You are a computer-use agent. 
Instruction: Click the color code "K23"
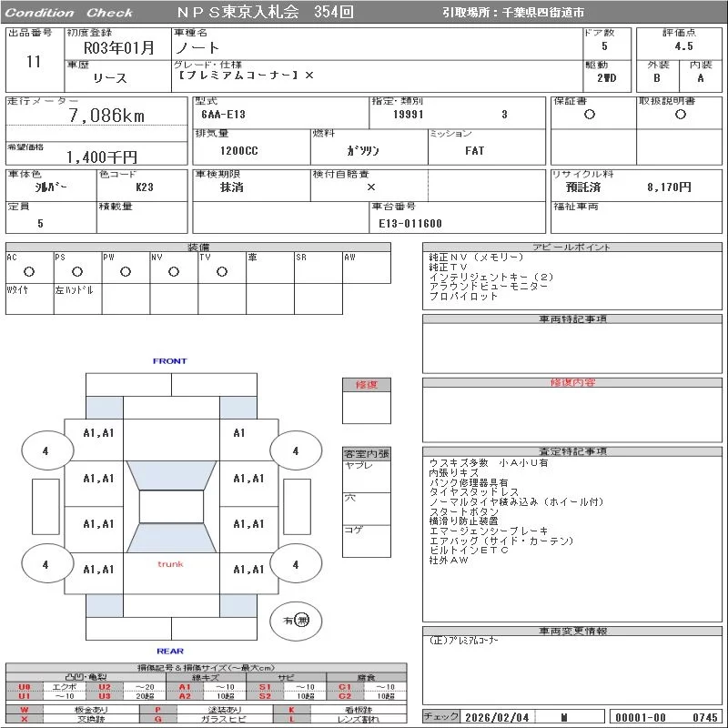[145, 187]
